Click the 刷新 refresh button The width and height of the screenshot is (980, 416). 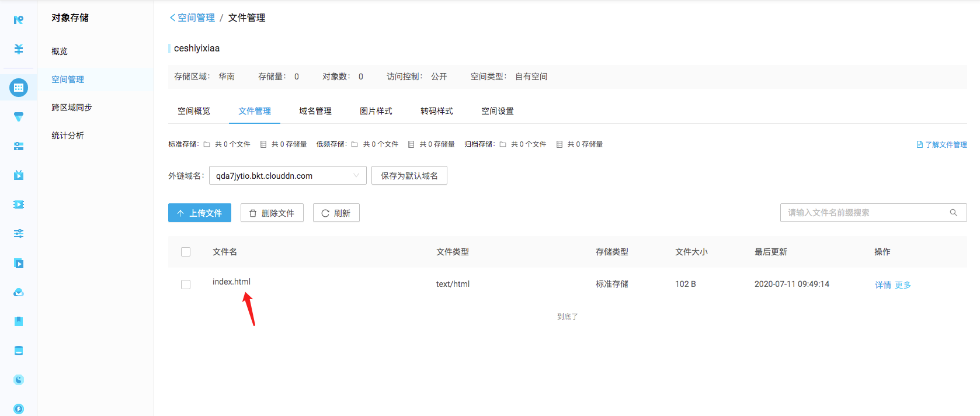pos(336,213)
